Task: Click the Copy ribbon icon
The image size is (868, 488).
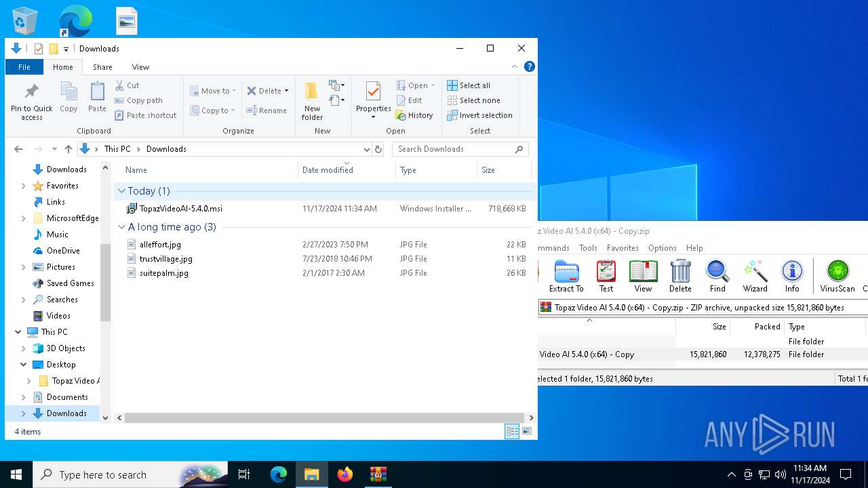Action: click(x=68, y=91)
